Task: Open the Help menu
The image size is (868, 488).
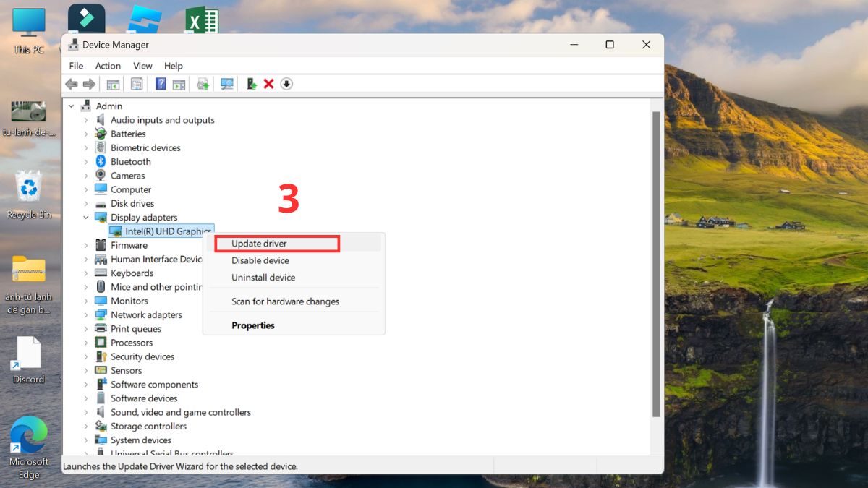Action: 174,66
